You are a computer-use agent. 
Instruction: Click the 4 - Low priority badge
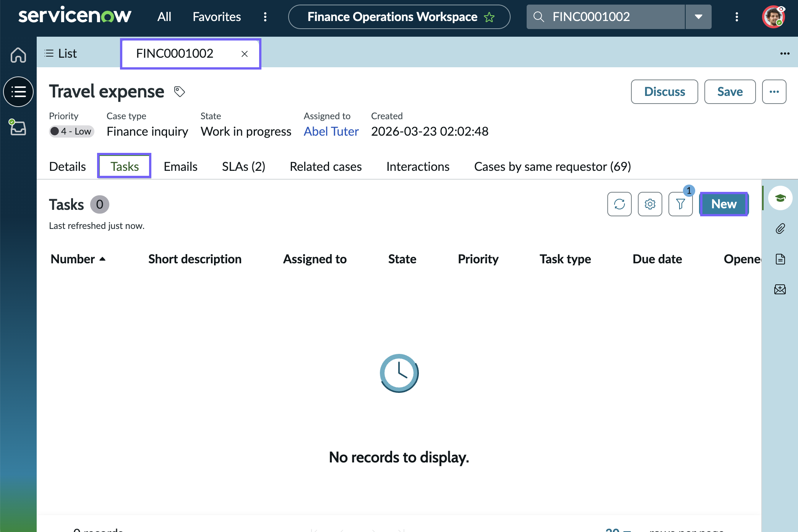click(71, 131)
